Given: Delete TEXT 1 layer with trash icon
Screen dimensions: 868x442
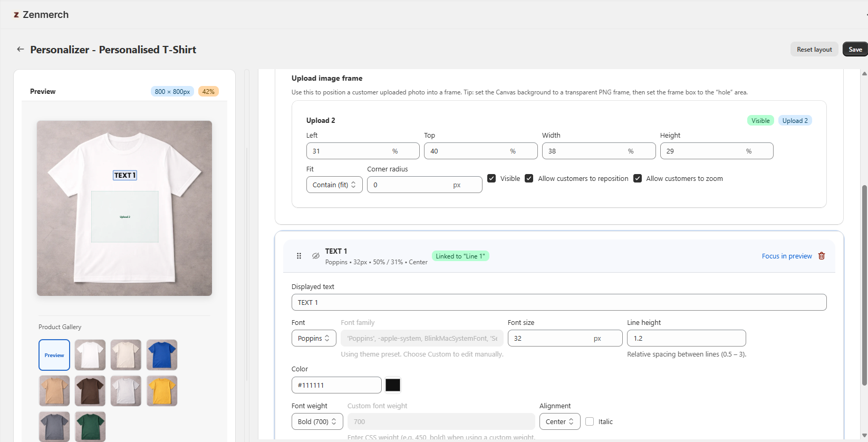Looking at the screenshot, I should click(x=821, y=256).
